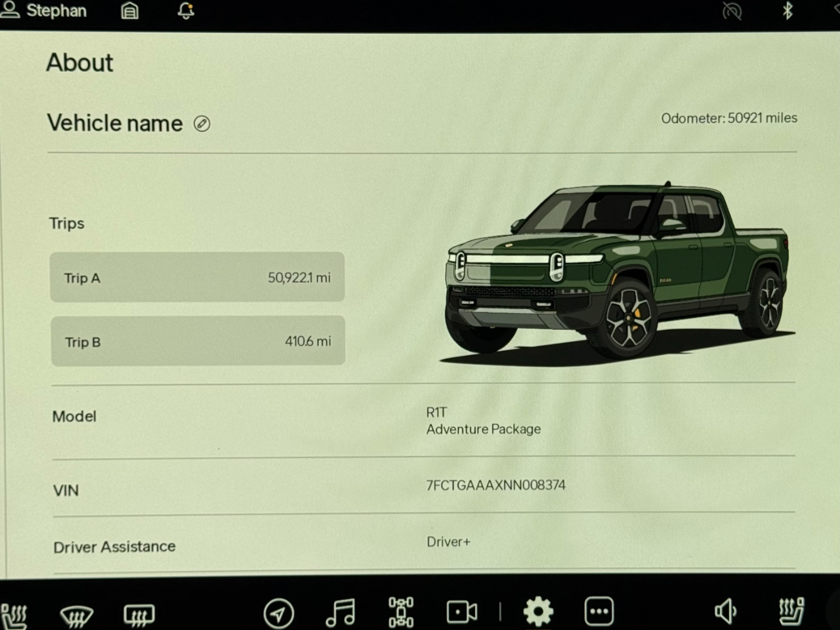
Task: Open the vehicle drivetrain controls icon
Action: (x=401, y=612)
